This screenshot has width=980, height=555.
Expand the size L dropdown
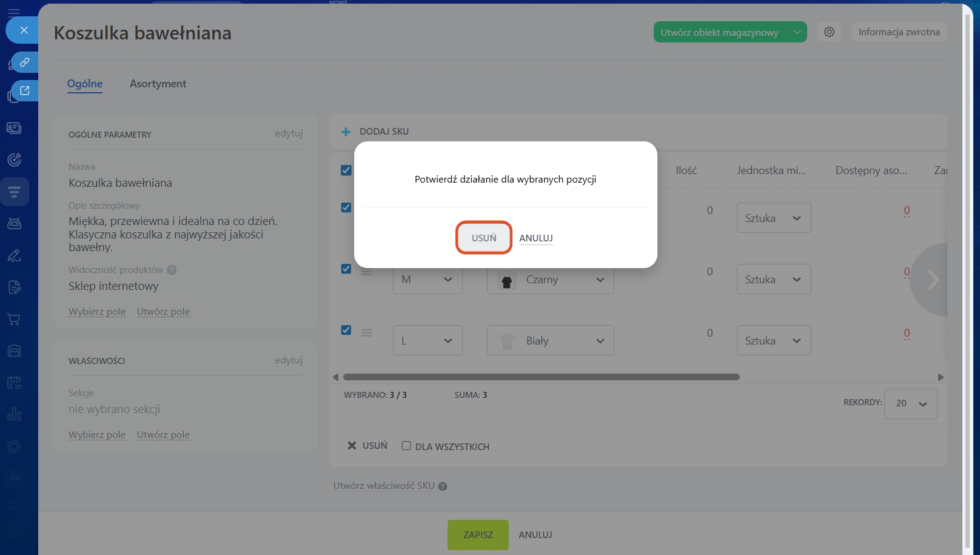tap(428, 341)
